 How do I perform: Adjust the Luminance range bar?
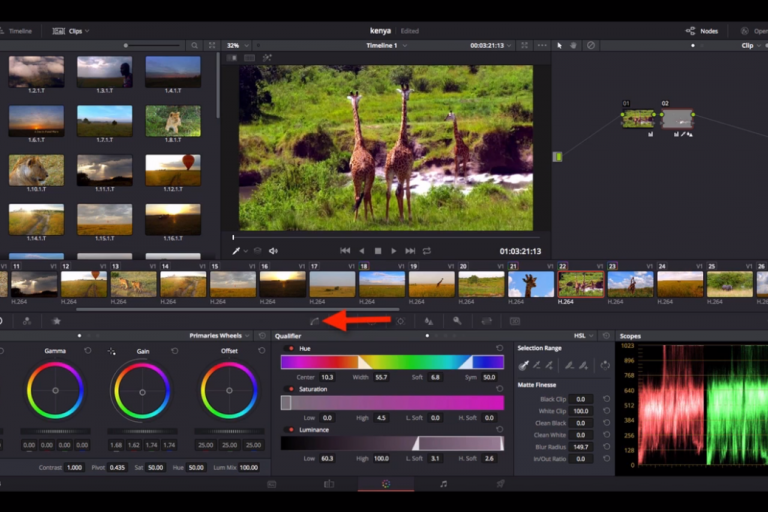(392, 443)
